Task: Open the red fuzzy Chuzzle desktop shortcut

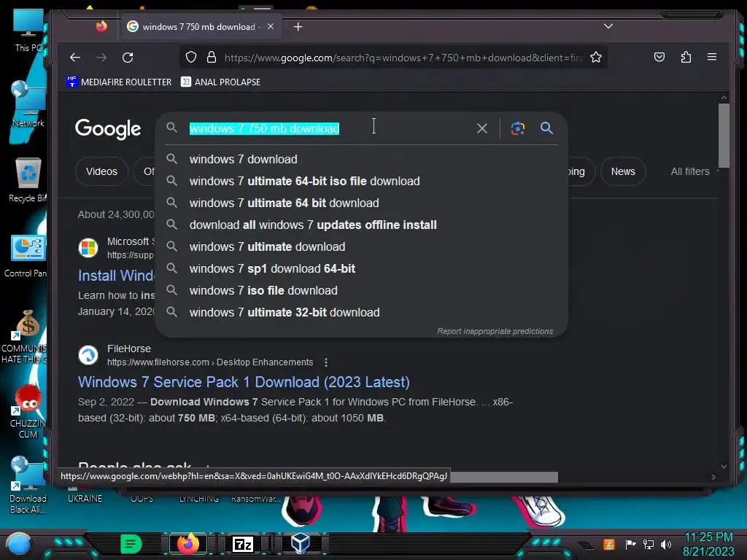Action: point(27,411)
